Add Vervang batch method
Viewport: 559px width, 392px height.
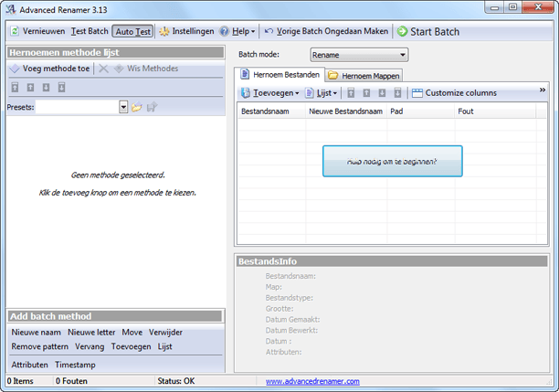click(90, 346)
